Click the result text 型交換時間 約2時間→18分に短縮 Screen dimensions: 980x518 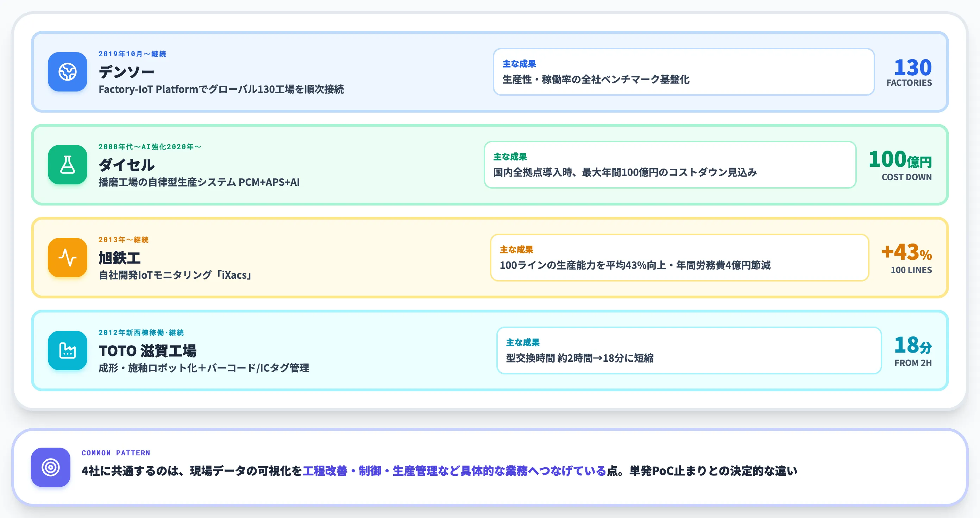[580, 358]
